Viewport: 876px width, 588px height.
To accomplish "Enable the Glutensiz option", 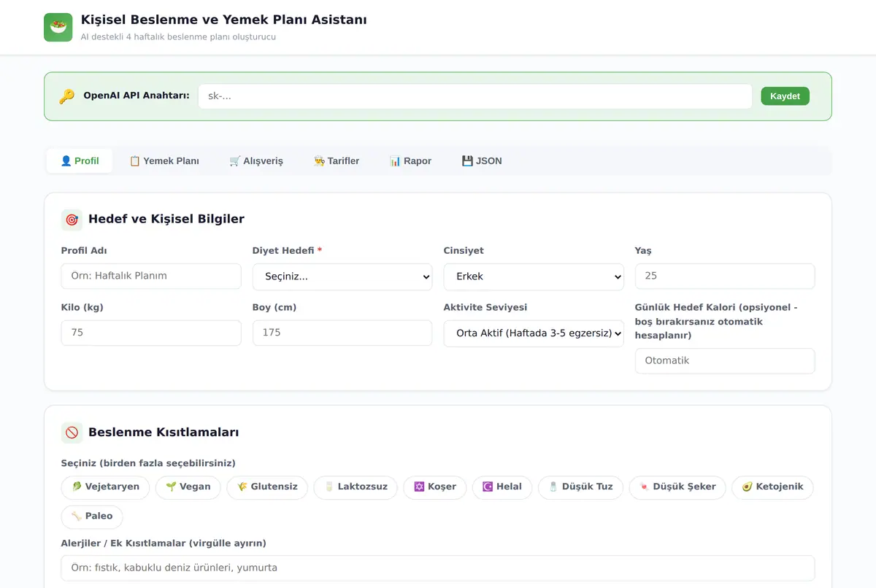I will 267,487.
